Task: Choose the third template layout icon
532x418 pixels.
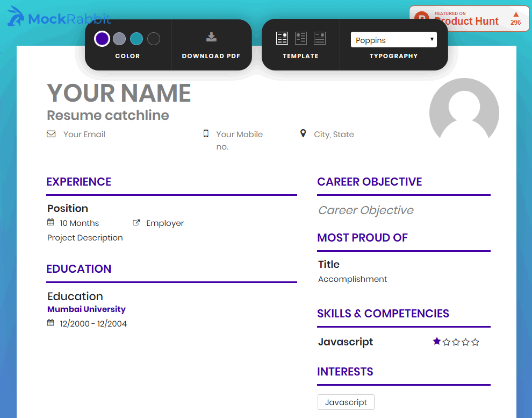Action: pos(320,38)
